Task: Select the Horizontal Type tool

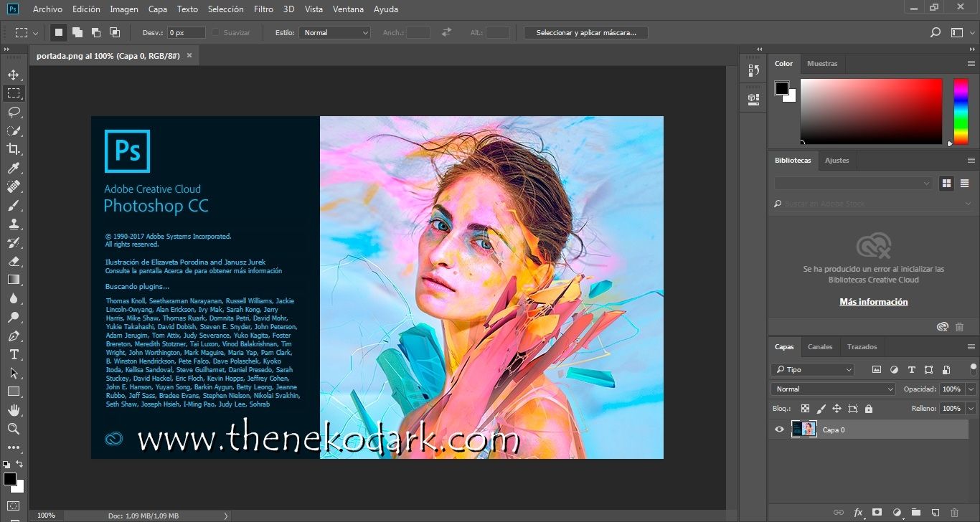Action: 13,354
